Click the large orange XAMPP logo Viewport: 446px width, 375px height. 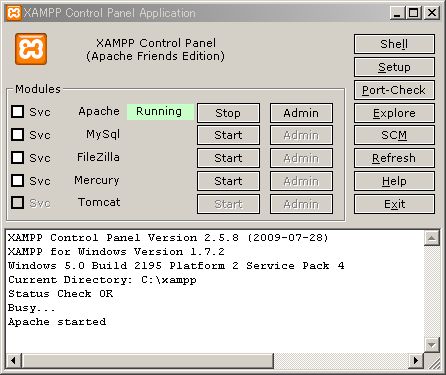coord(31,49)
